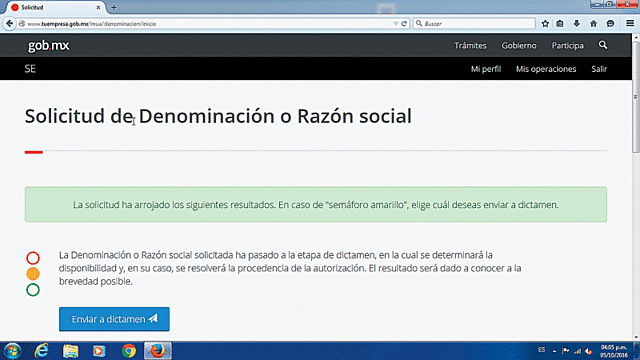Click the Action Center flag icon
Viewport: 640px width, 360px height.
coord(565,351)
